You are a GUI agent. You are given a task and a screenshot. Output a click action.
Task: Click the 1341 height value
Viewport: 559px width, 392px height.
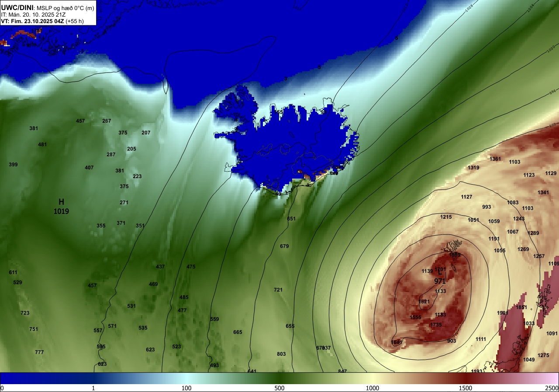543,193
